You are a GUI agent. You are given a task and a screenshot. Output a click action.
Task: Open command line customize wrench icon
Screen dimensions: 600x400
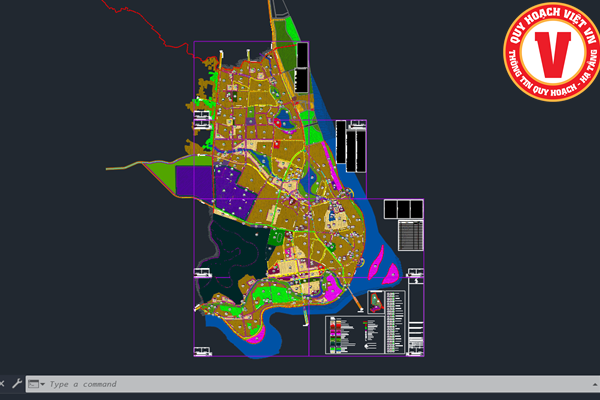(x=16, y=383)
